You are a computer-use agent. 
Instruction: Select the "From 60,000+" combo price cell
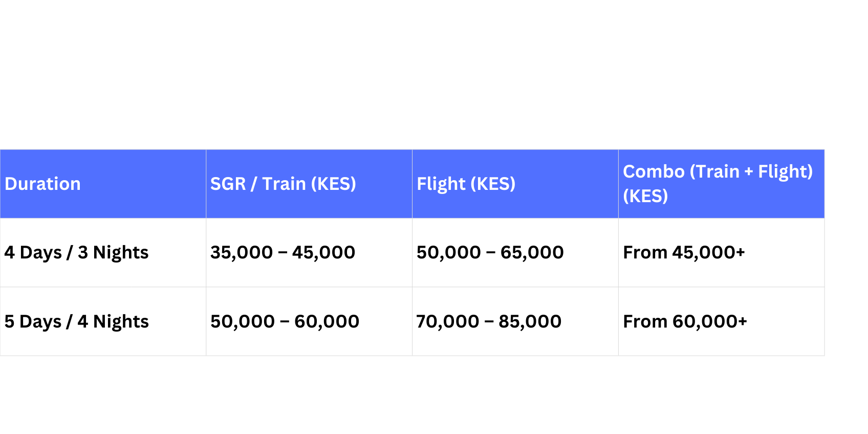[685, 321]
